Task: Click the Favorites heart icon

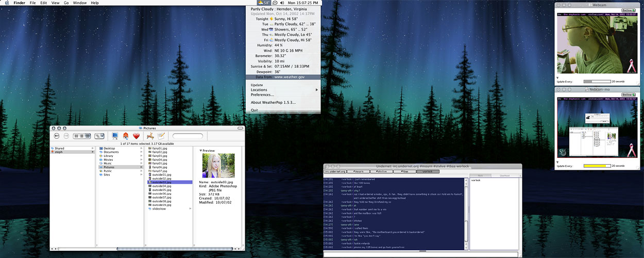Action: click(x=137, y=136)
